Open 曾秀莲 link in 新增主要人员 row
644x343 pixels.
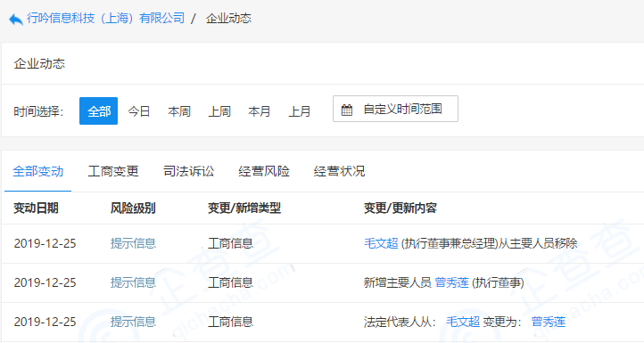click(452, 282)
